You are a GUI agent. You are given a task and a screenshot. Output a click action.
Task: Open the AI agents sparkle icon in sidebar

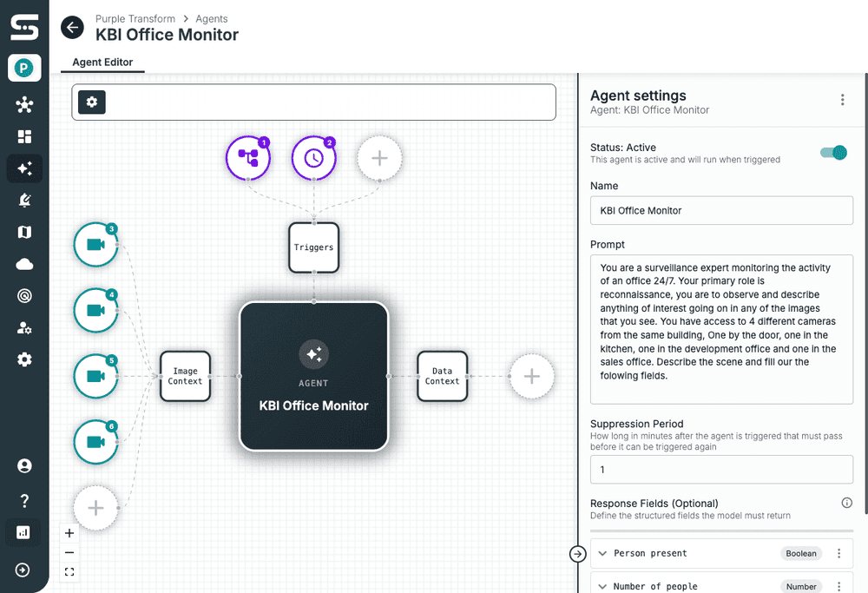(24, 168)
